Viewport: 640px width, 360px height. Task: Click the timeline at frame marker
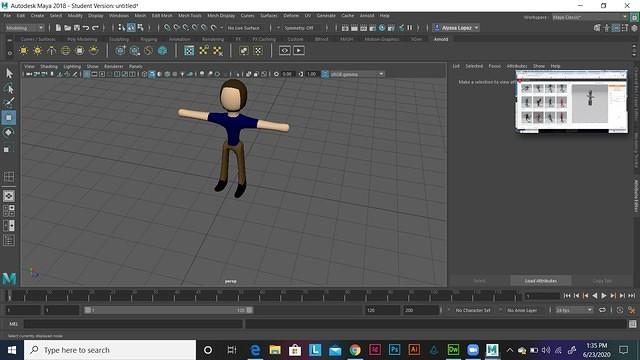10,296
